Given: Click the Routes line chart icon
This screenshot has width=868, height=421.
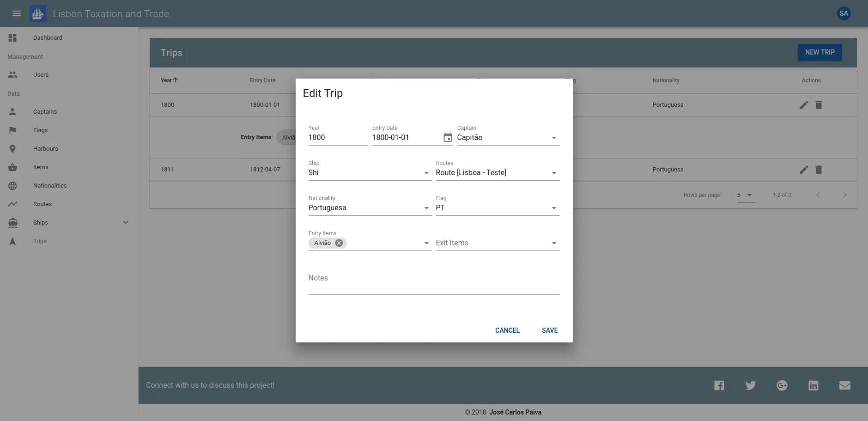Looking at the screenshot, I should (12, 204).
